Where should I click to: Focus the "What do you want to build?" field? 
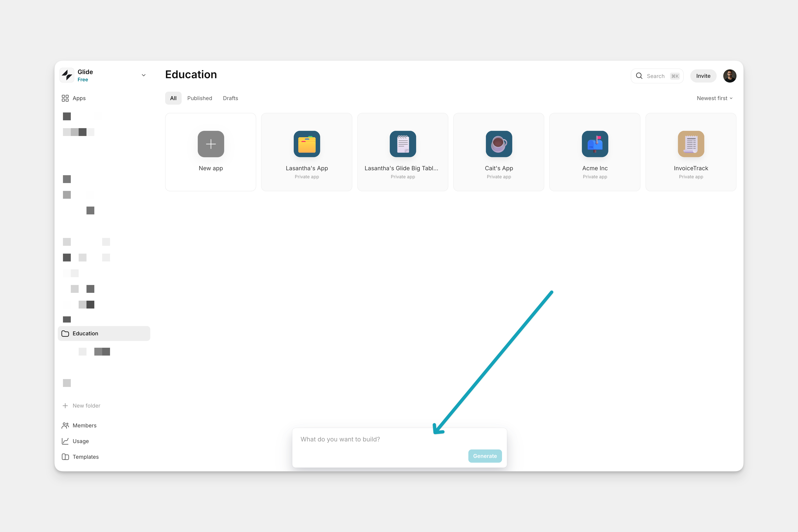click(x=399, y=448)
